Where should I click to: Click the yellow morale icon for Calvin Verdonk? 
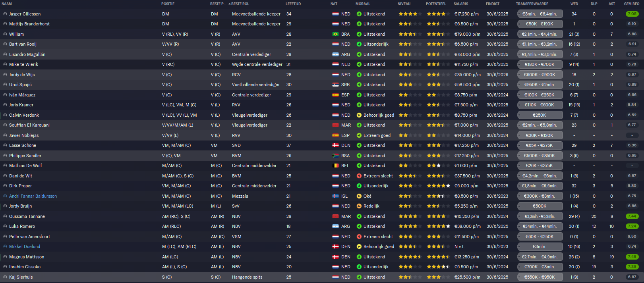pos(359,115)
